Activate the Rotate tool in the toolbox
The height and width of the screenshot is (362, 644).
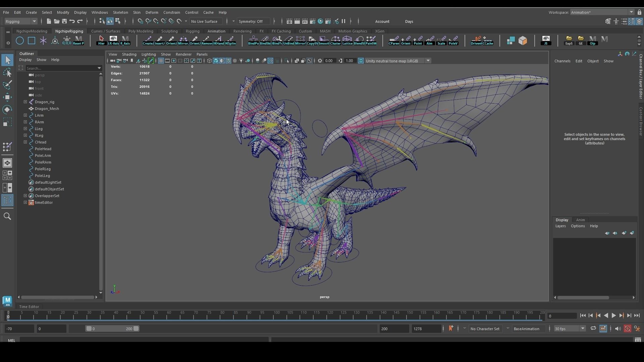click(x=7, y=110)
